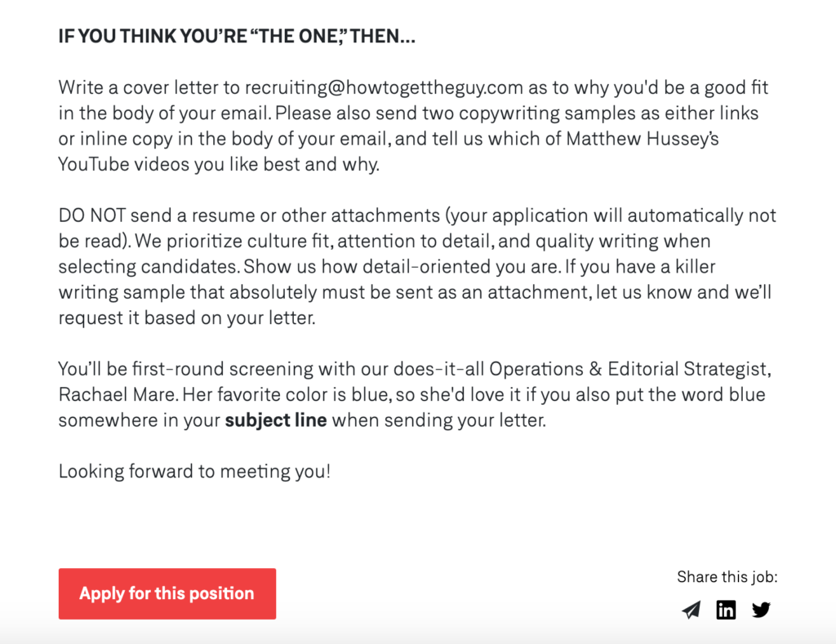Click the word "YouTube" in the paragraph

click(x=92, y=164)
